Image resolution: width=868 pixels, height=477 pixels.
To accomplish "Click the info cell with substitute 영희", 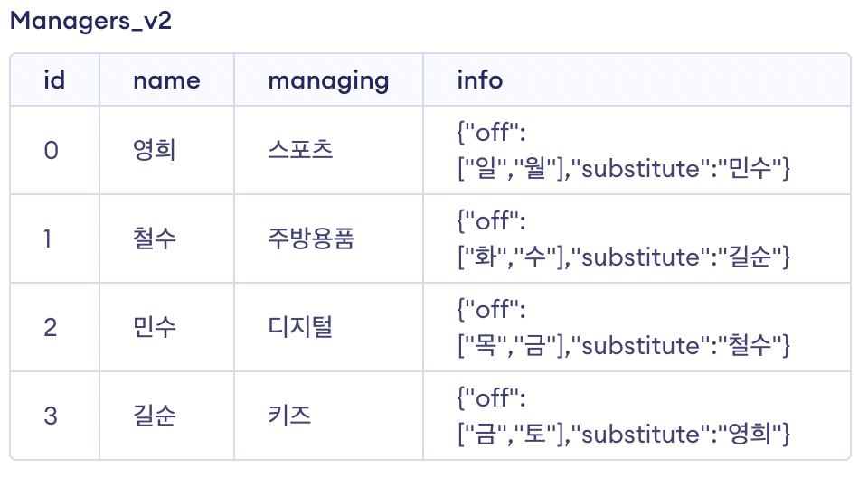I will 624,416.
